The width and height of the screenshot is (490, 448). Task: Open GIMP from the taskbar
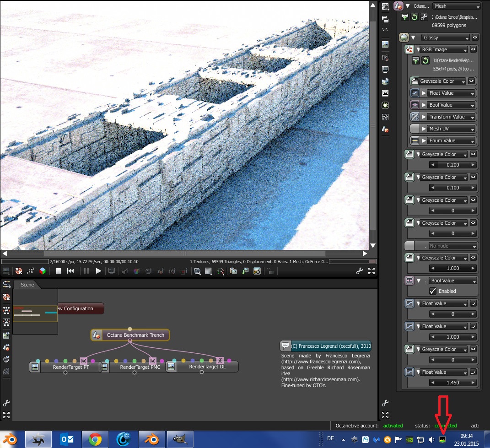[180, 440]
